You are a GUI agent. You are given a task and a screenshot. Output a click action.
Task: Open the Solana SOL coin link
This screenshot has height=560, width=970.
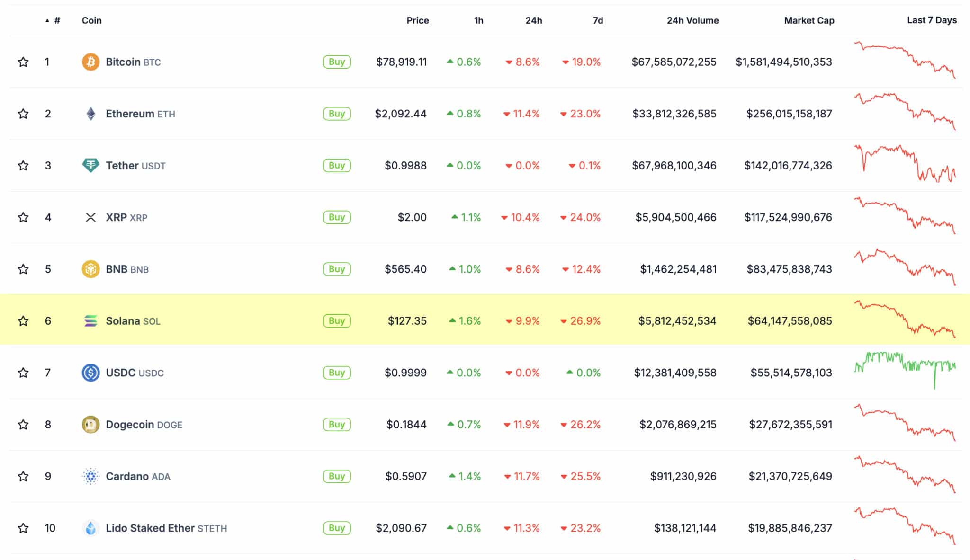click(133, 321)
